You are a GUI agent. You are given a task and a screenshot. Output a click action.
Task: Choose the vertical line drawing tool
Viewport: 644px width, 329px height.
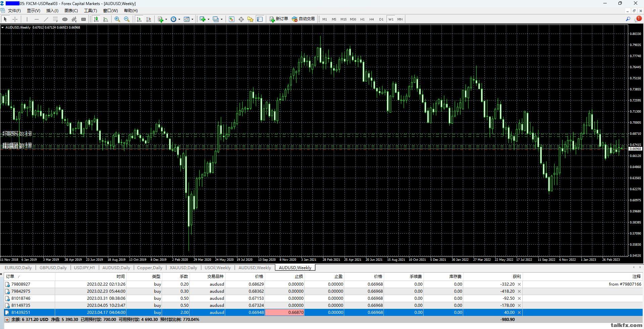click(x=27, y=19)
